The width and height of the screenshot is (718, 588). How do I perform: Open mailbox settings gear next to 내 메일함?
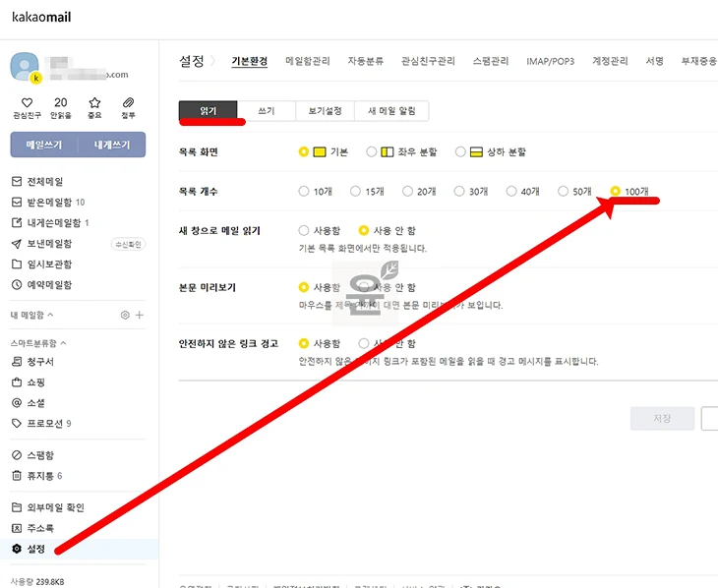125,315
